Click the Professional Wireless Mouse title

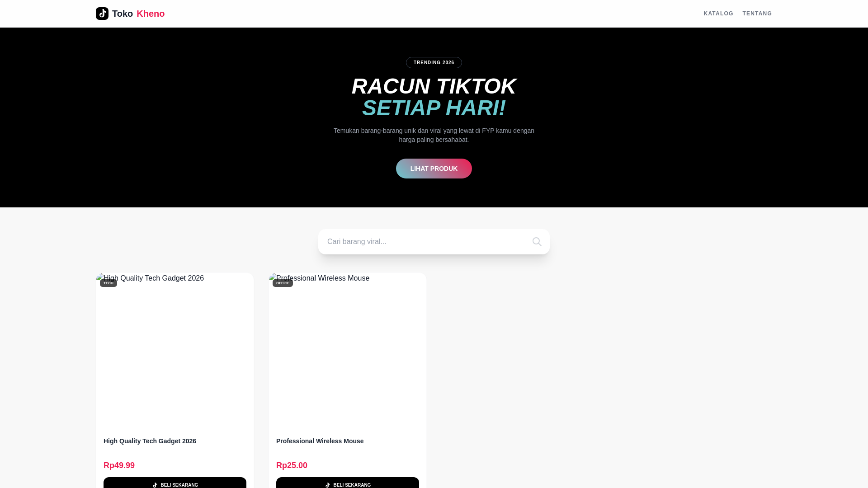coord(320,441)
